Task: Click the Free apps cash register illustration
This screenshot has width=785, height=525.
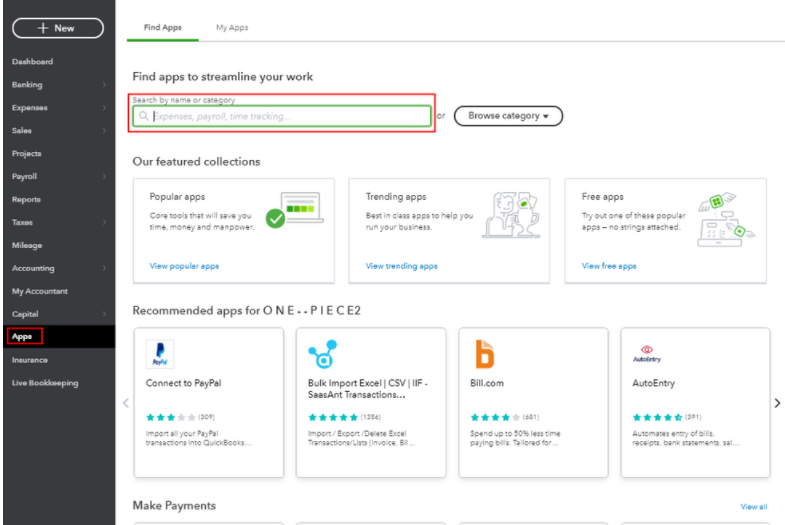Action: pyautogui.click(x=726, y=219)
